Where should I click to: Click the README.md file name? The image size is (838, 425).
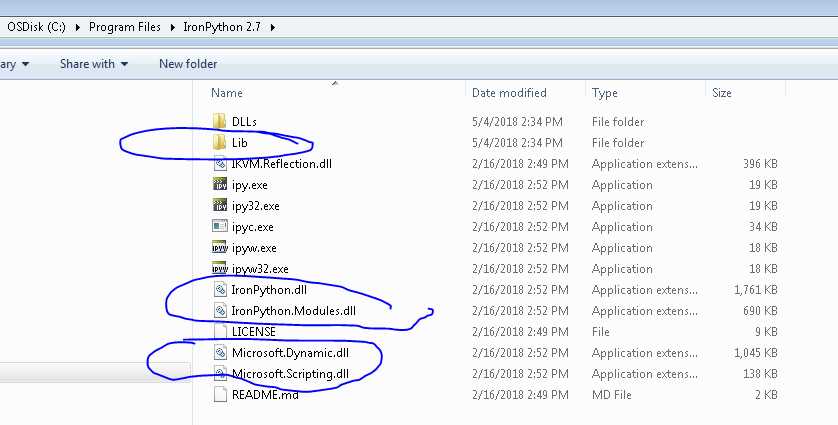pos(265,395)
